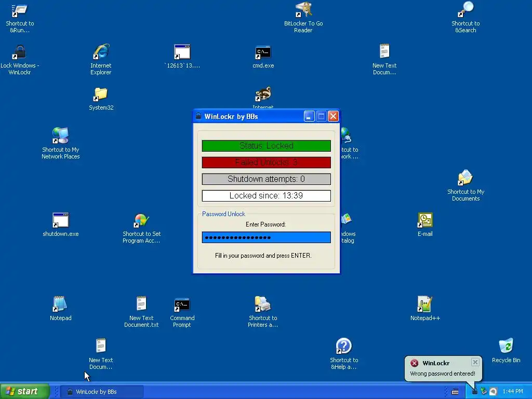Click the Locked since: 13:39 field
Viewport: 532px width, 399px height.
(x=267, y=196)
